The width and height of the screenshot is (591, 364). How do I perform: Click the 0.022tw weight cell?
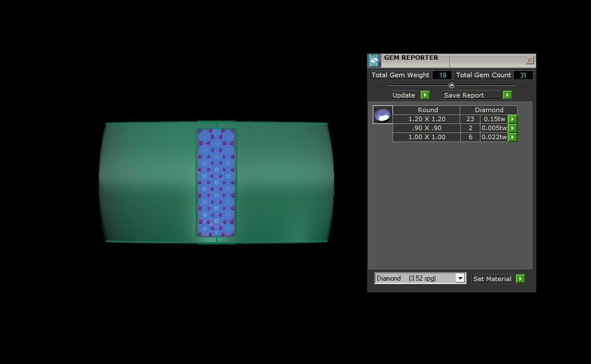tap(494, 137)
